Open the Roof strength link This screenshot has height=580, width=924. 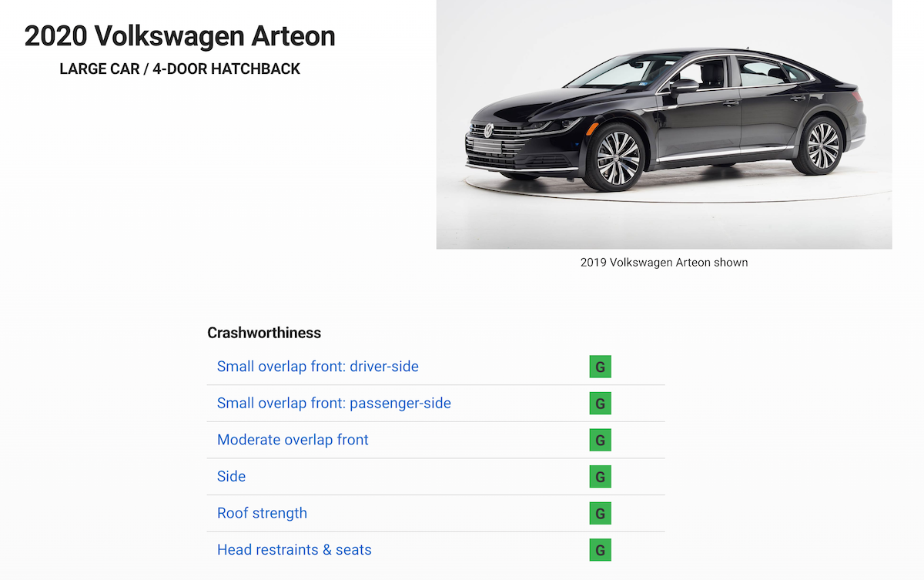pyautogui.click(x=262, y=513)
